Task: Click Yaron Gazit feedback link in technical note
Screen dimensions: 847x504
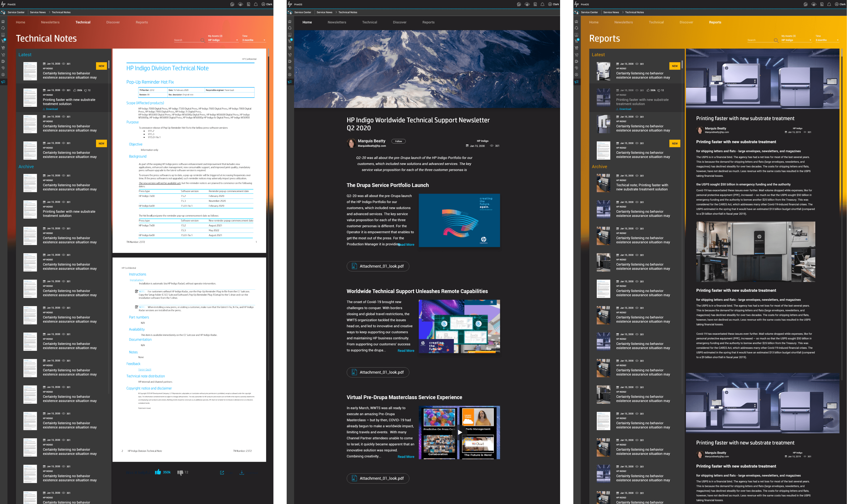Action: 145,369
